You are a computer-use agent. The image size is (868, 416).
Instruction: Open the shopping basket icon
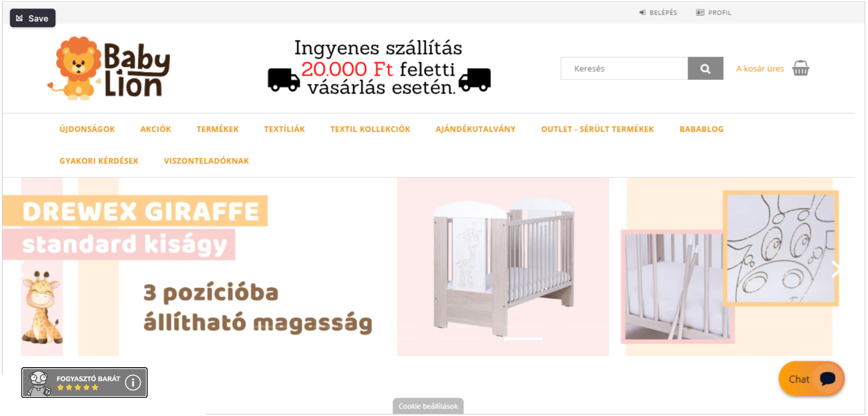click(x=800, y=68)
